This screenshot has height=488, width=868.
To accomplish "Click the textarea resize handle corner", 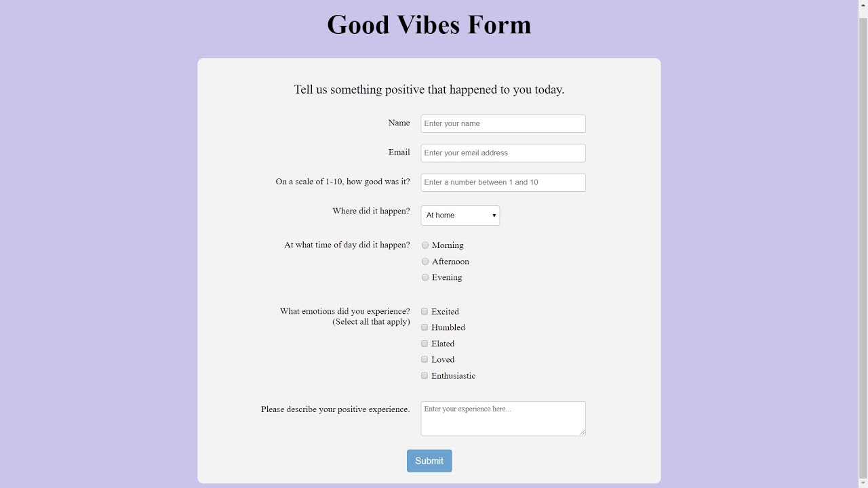I will point(582,432).
